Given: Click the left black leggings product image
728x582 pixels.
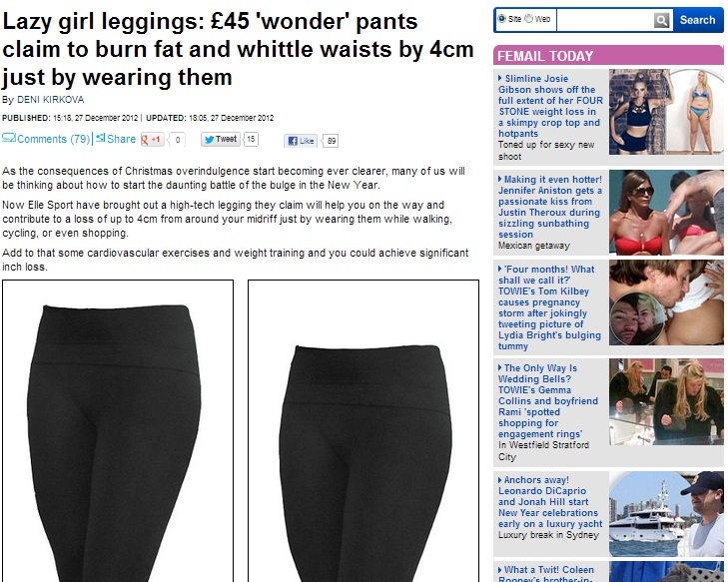Looking at the screenshot, I should (x=118, y=430).
